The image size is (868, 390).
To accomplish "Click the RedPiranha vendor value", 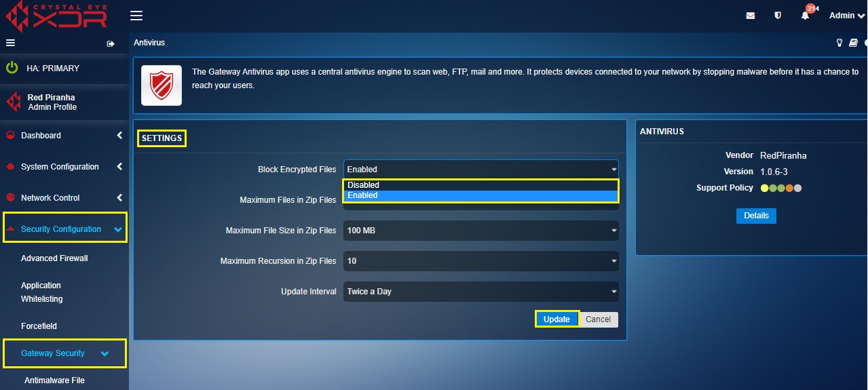I will [783, 155].
